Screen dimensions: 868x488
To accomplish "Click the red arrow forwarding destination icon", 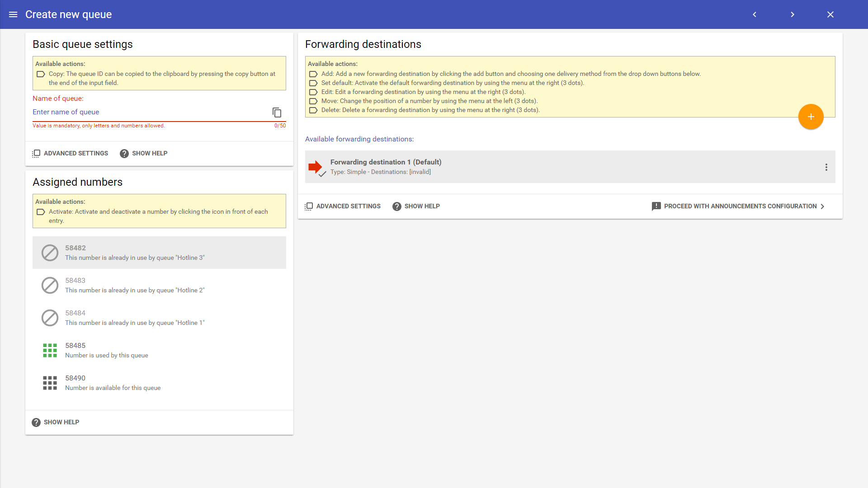I will (316, 167).
